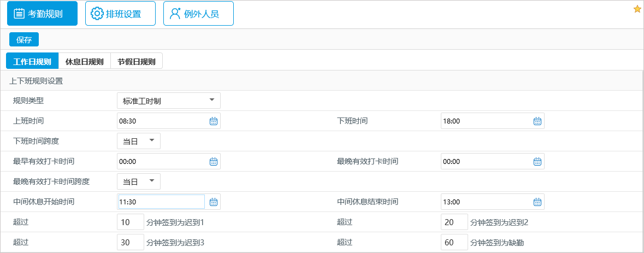Click the 迟到1 minutes input field
This screenshot has width=644, height=253.
click(x=130, y=222)
